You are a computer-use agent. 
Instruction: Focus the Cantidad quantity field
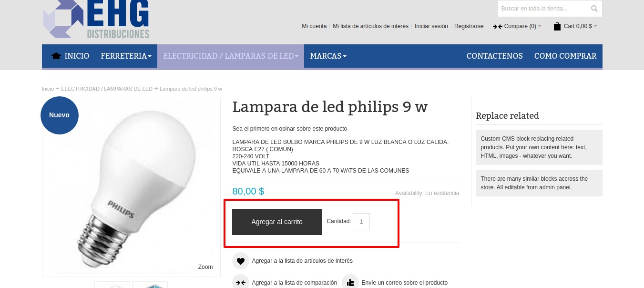(361, 222)
